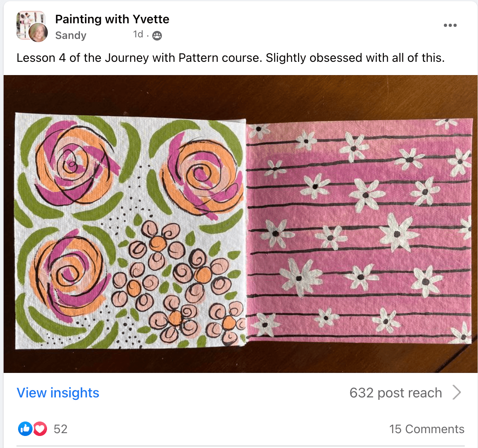
Task: Click the 1d post timestamp
Action: click(x=138, y=35)
